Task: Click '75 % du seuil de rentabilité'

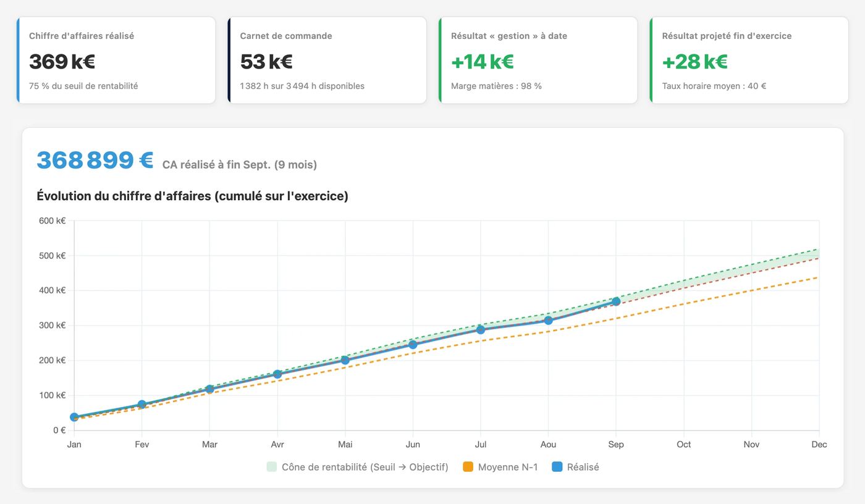Action: click(x=83, y=86)
